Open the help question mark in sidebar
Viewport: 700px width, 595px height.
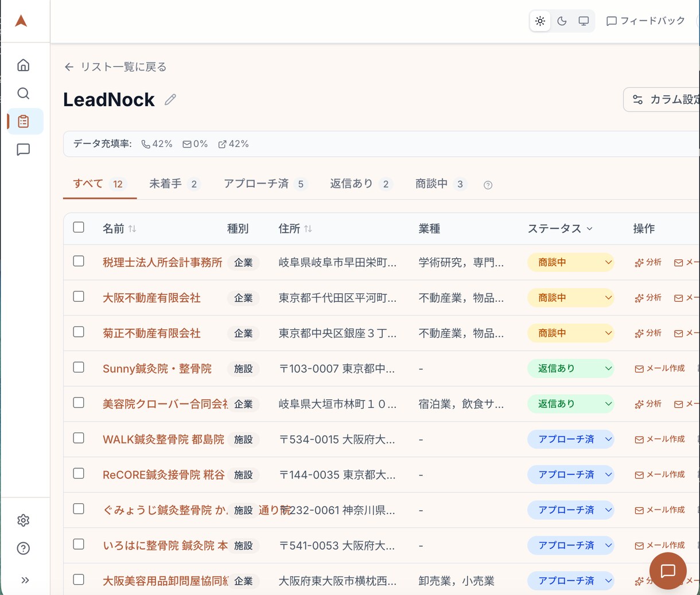coord(23,548)
